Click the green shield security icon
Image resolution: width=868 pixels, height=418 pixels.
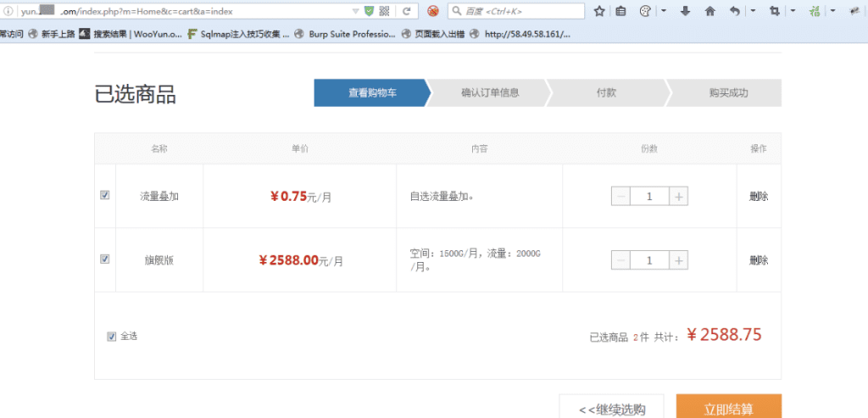(x=369, y=12)
